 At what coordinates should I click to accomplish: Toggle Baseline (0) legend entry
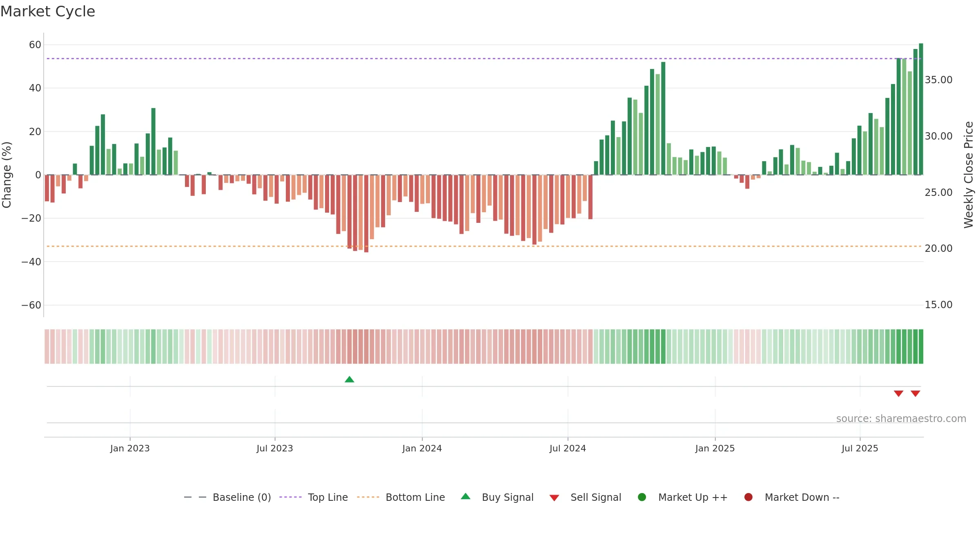(227, 498)
